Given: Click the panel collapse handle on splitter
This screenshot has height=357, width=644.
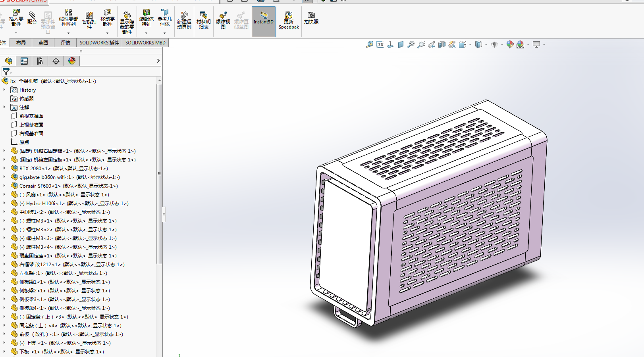Looking at the screenshot, I should [164, 214].
